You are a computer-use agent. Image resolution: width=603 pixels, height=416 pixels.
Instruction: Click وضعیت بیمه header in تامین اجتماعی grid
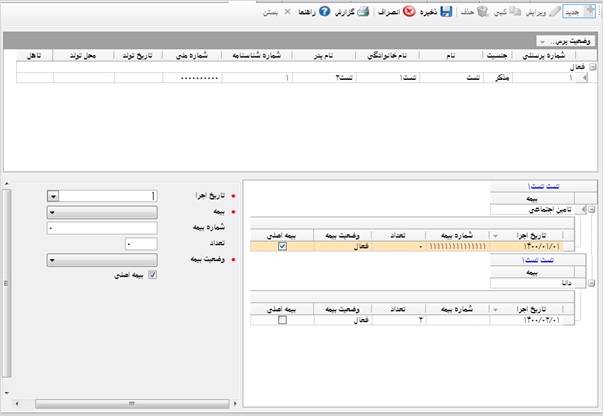342,235
